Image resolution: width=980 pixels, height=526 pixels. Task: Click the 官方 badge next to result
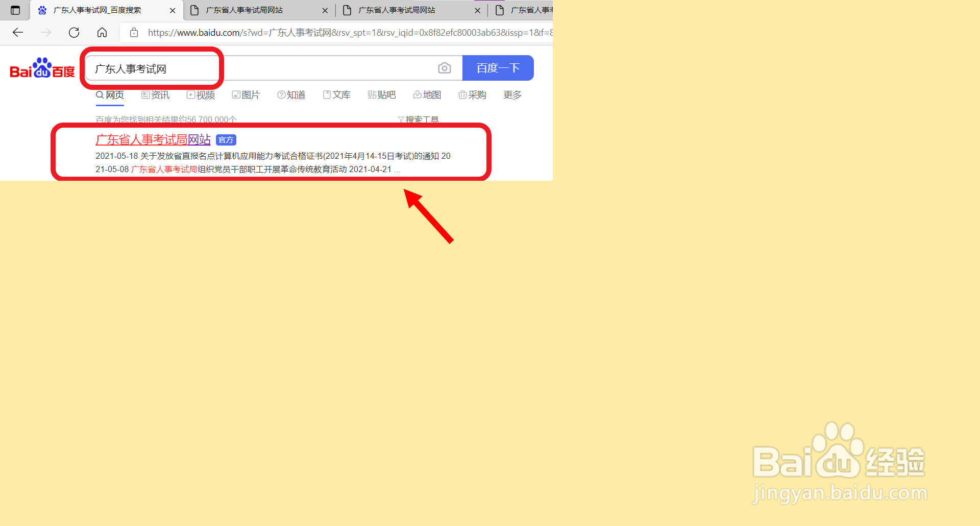(226, 140)
